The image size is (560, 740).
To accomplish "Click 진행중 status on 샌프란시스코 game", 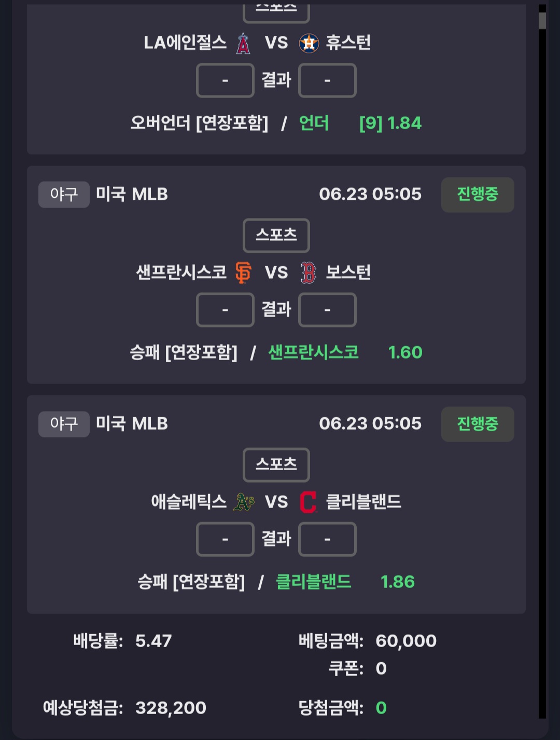I will pos(478,195).
